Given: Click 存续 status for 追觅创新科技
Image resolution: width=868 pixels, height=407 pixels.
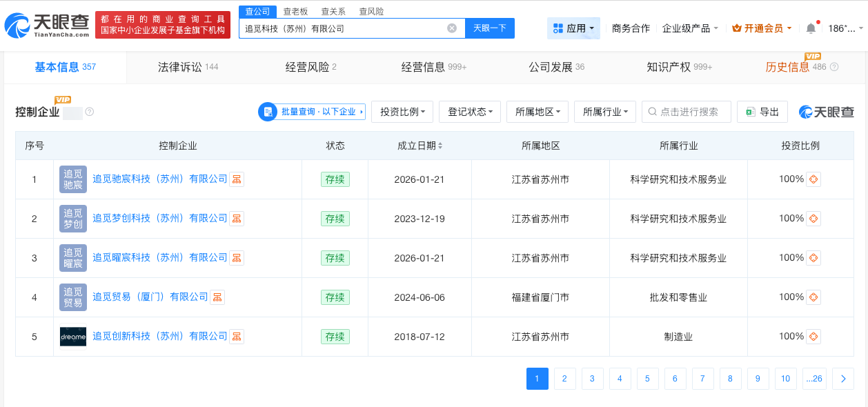Looking at the screenshot, I should tap(335, 337).
